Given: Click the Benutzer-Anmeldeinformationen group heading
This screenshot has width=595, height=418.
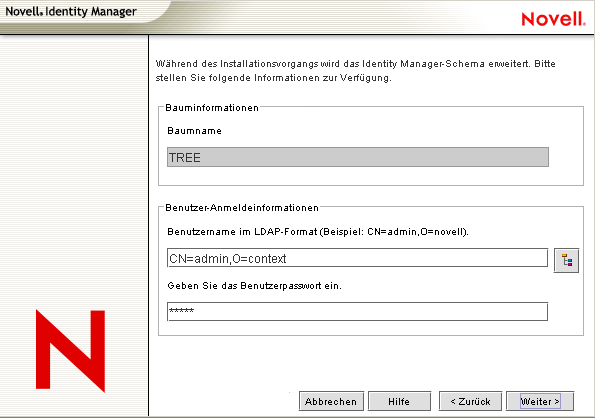Looking at the screenshot, I should pyautogui.click(x=242, y=208).
